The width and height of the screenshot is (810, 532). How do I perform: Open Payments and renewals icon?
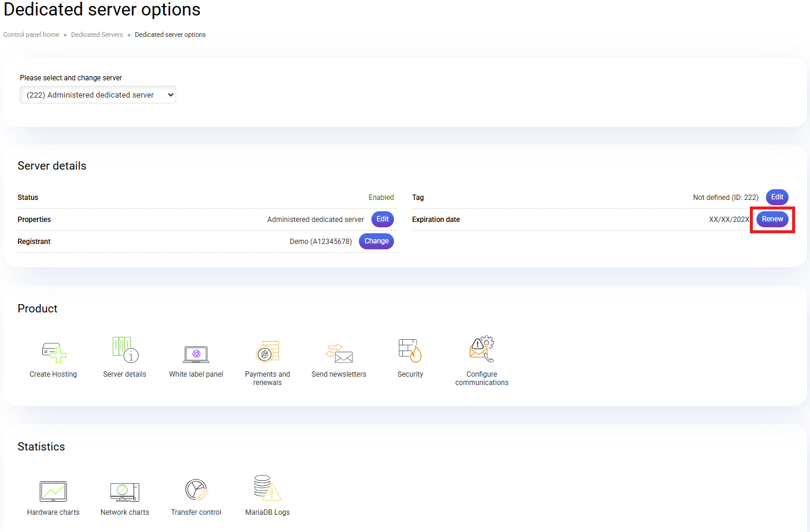[267, 352]
